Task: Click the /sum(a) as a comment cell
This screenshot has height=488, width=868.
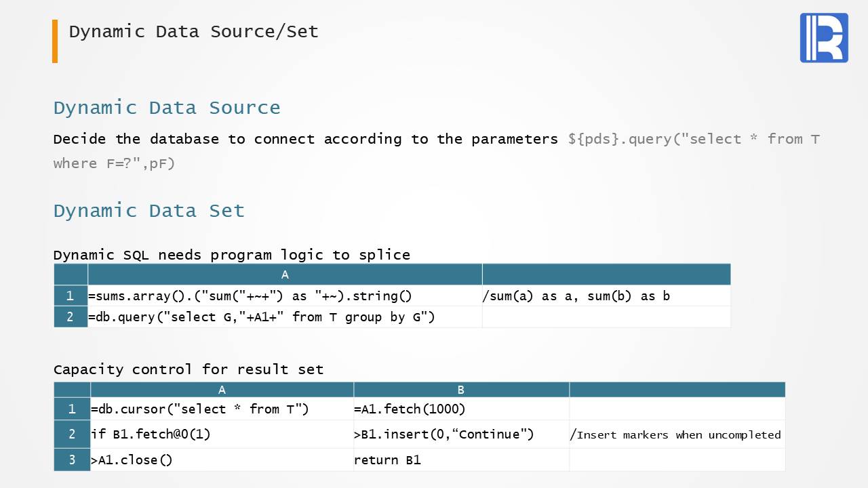Action: 576,296
